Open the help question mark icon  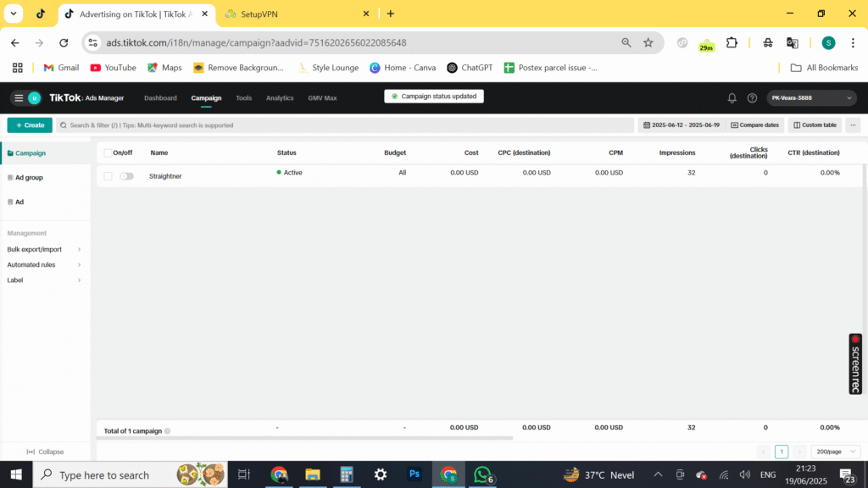pyautogui.click(x=752, y=98)
